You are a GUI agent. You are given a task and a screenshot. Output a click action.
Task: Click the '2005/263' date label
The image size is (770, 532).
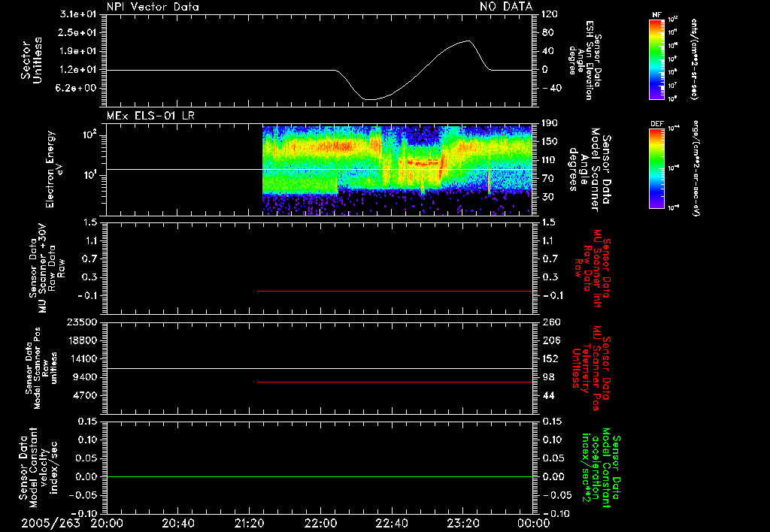[50, 523]
